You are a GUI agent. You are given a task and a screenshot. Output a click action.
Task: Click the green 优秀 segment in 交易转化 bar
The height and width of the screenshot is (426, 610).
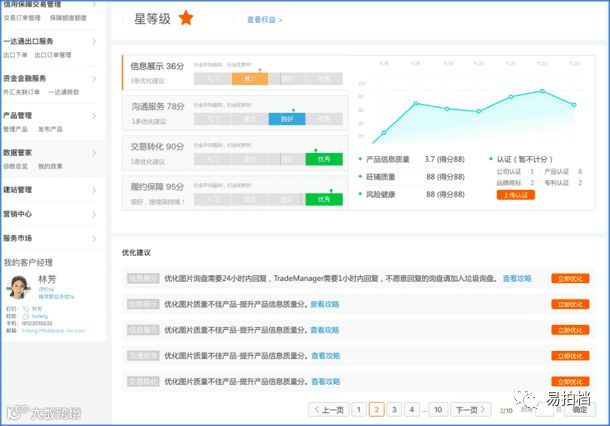coord(324,159)
